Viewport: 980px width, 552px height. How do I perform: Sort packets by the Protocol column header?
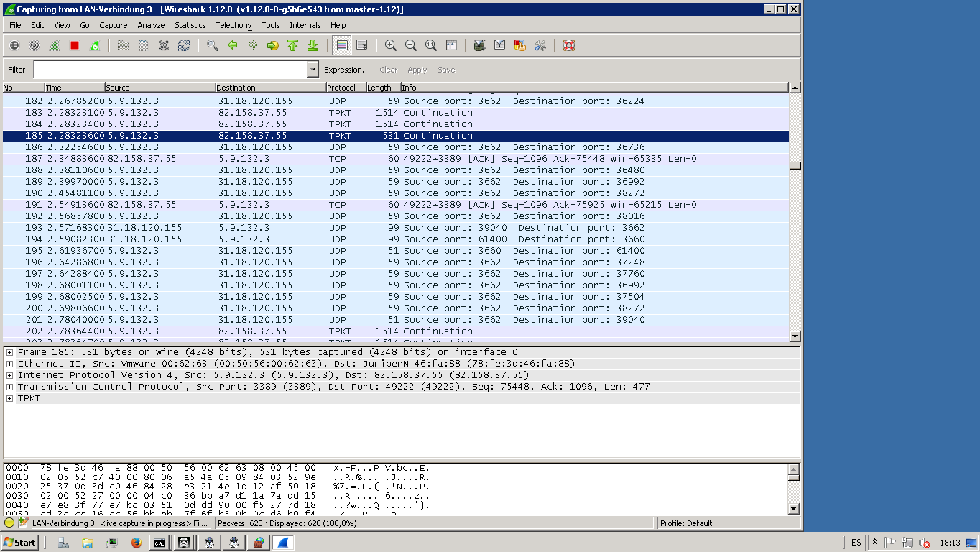click(x=346, y=88)
